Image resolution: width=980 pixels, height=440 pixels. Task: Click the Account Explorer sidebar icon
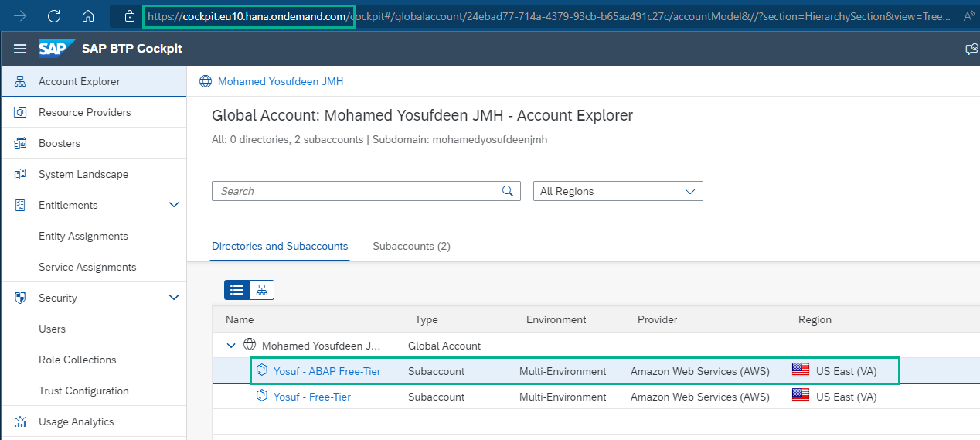[20, 81]
